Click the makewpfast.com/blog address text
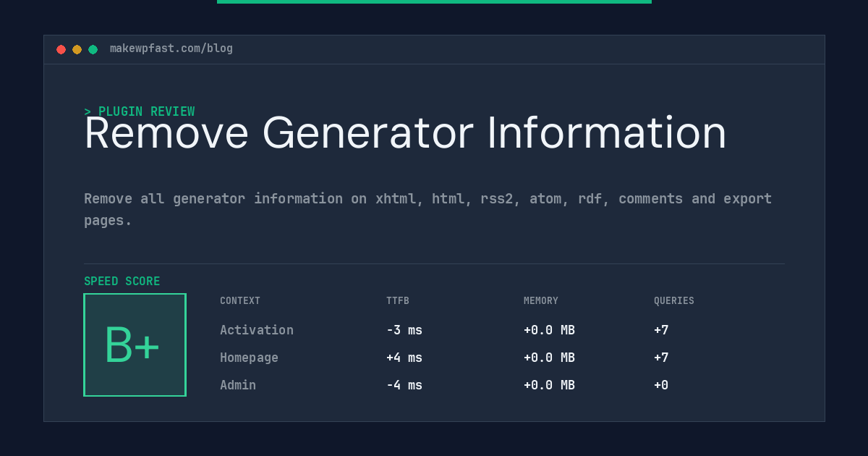The image size is (868, 456). pyautogui.click(x=171, y=48)
